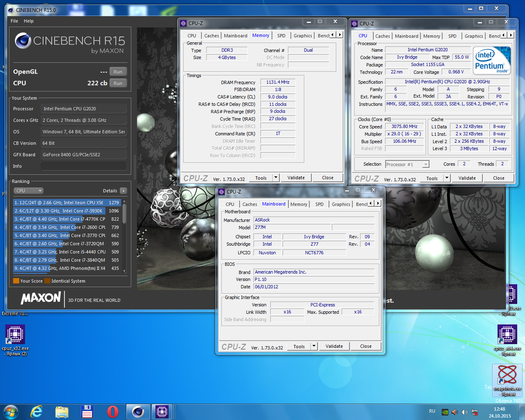
Task: Open Memory tab in the CPU-tab CPU-Z window
Action: click(431, 36)
